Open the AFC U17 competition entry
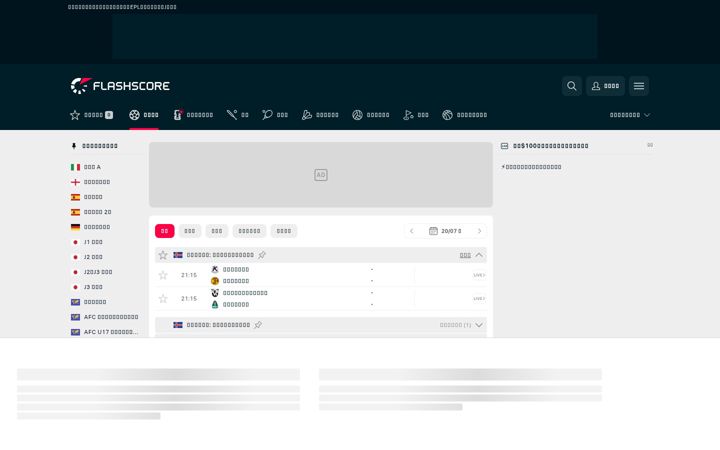The height and width of the screenshot is (450, 720). click(x=104, y=332)
